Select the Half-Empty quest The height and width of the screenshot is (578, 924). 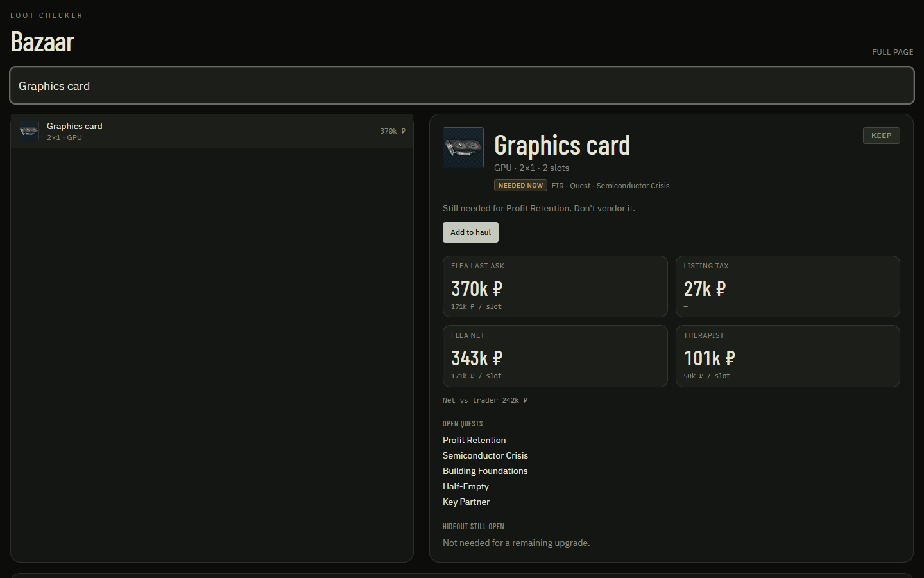tap(466, 486)
